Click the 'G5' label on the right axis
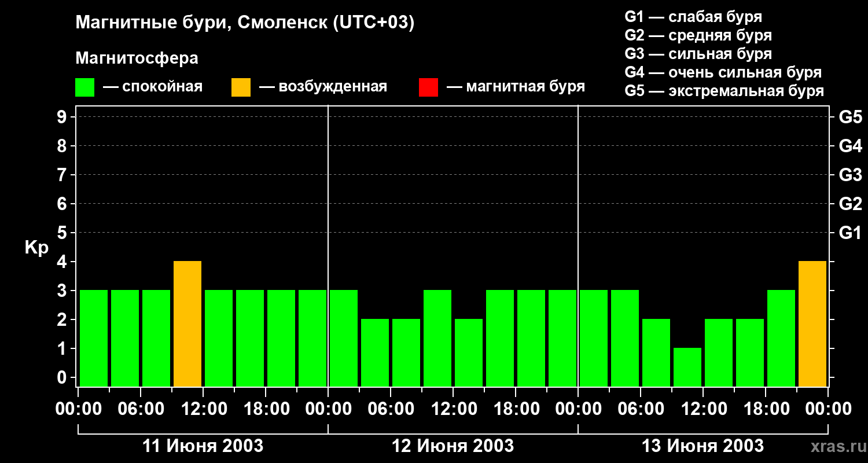The width and height of the screenshot is (868, 463). point(850,117)
